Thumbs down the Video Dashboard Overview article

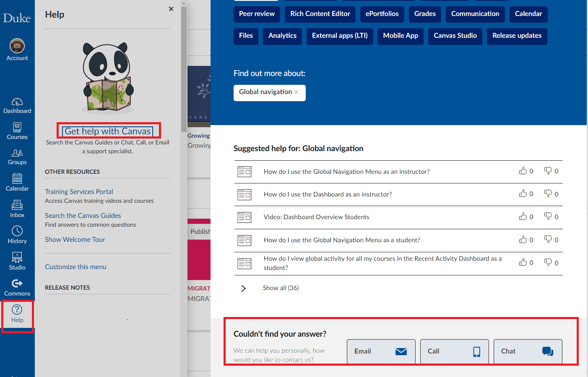pos(548,217)
